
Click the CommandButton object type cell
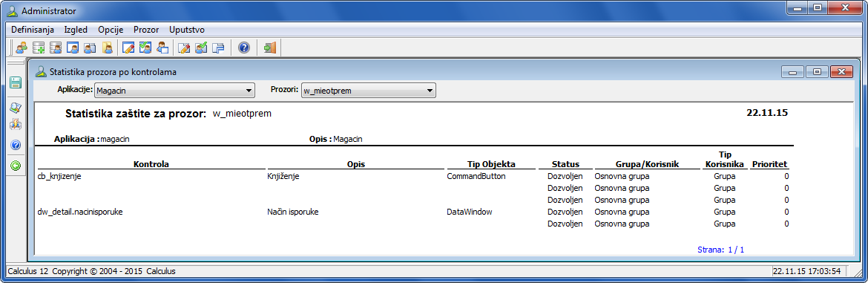coord(476,176)
